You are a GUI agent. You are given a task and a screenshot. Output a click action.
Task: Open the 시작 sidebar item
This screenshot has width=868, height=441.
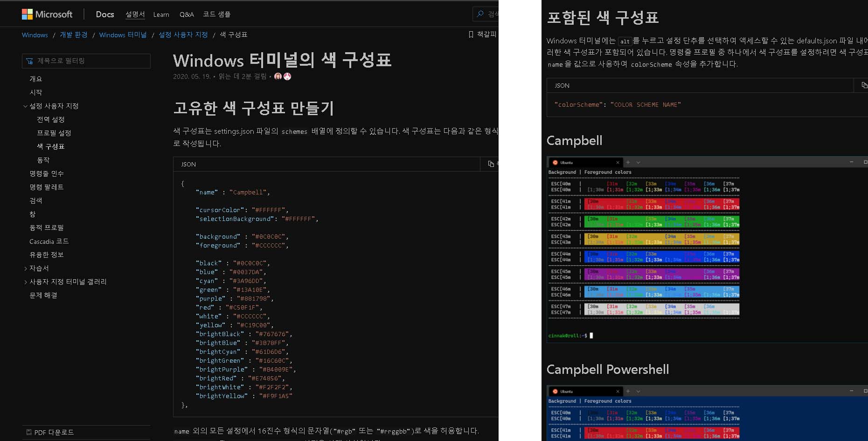coord(36,92)
